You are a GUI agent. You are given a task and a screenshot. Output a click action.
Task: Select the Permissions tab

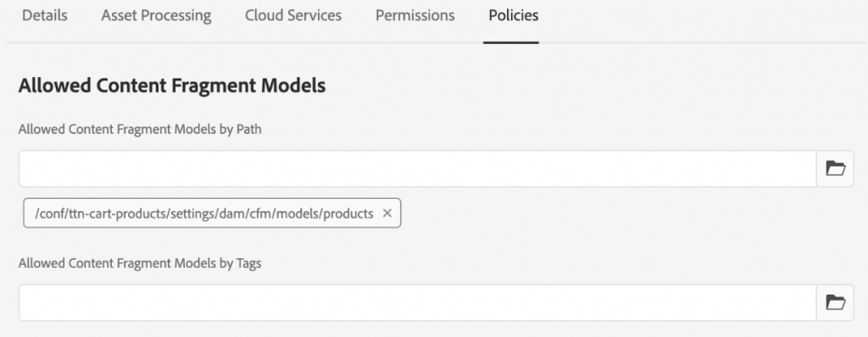click(x=415, y=15)
